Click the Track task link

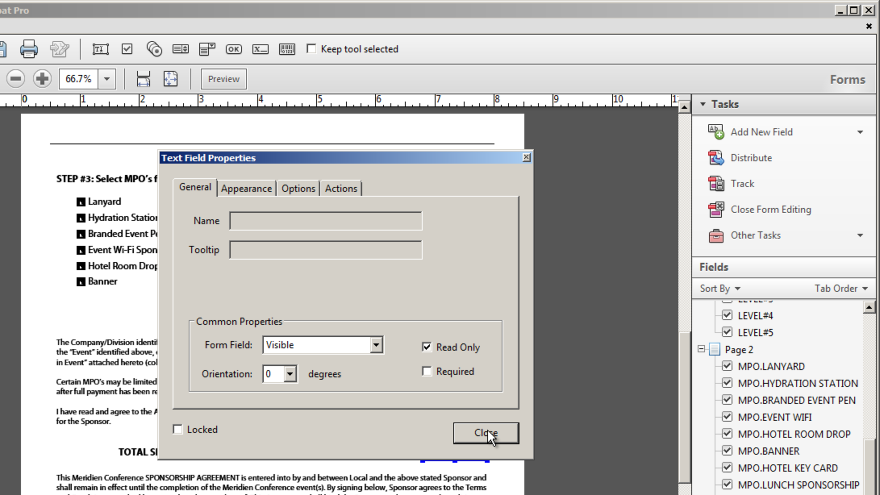pos(742,184)
